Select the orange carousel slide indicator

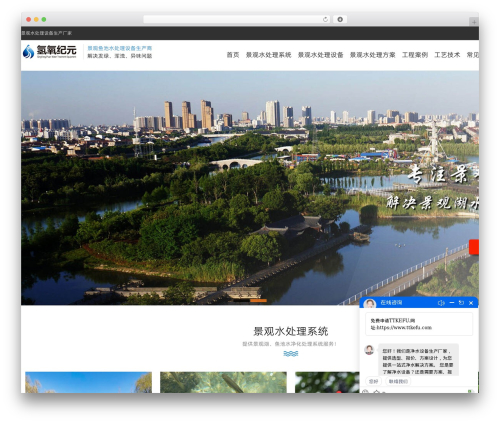(x=259, y=301)
